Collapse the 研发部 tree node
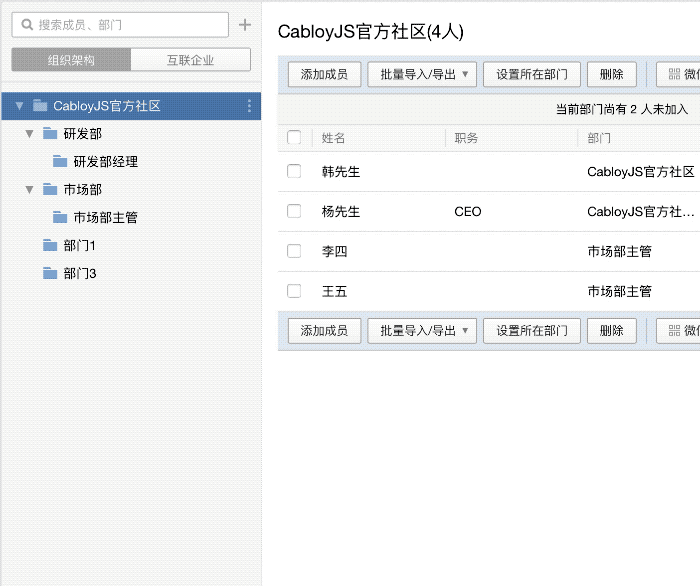700x586 pixels. point(29,133)
